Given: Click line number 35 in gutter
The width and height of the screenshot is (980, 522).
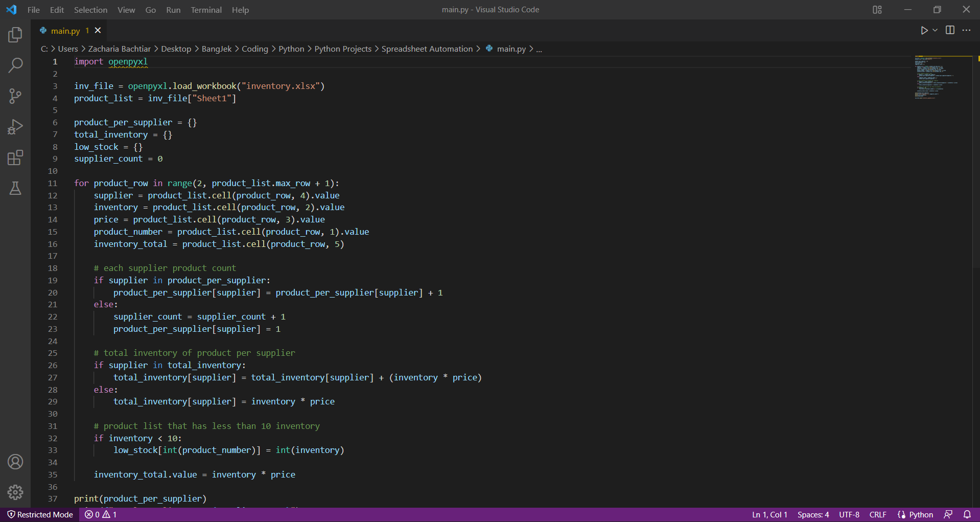Looking at the screenshot, I should (53, 474).
